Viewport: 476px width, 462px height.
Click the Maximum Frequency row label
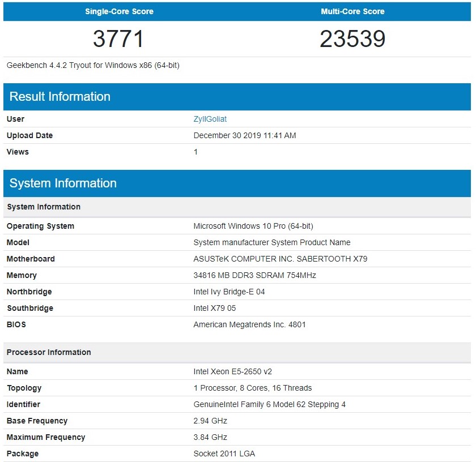(46, 437)
